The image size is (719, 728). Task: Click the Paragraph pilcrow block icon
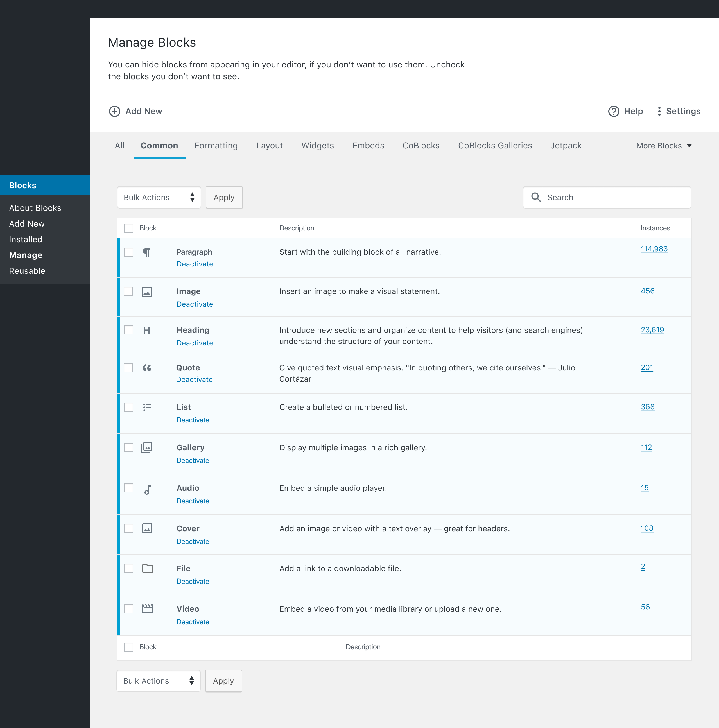pos(147,252)
